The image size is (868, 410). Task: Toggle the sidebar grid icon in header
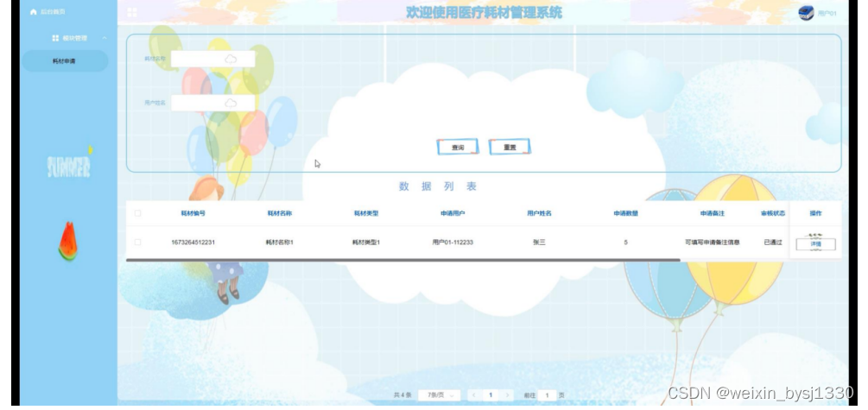click(132, 12)
